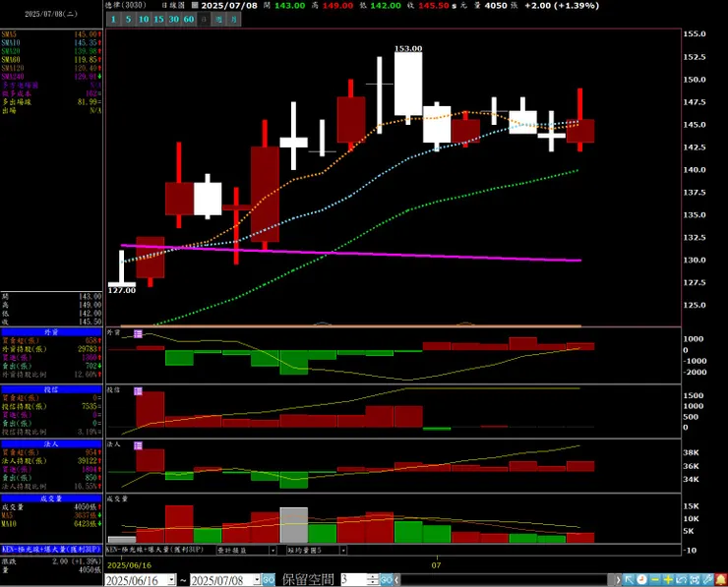Viewport: 728px width, 587px height.
Task: Open the red alert bell
Action: click(x=721, y=579)
